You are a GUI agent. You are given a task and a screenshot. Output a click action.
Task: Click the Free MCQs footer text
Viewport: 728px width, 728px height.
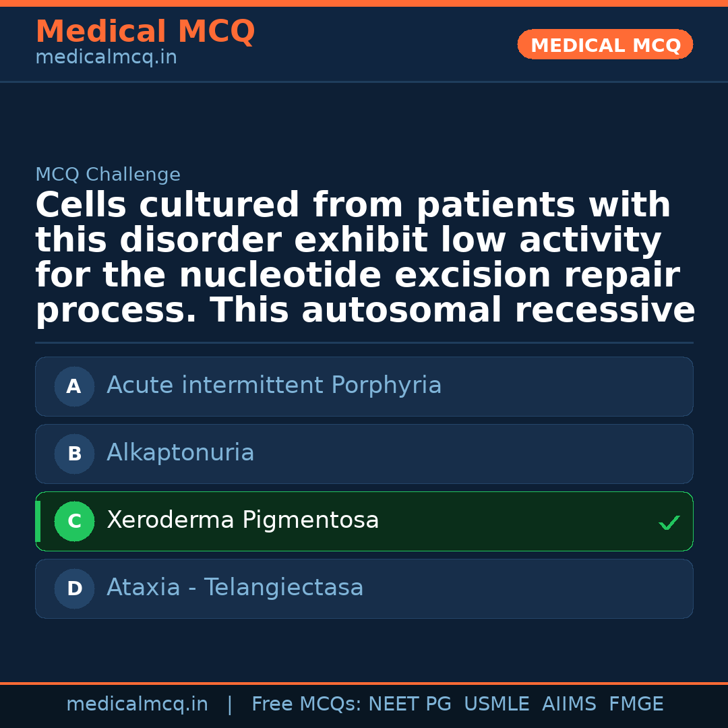click(306, 704)
